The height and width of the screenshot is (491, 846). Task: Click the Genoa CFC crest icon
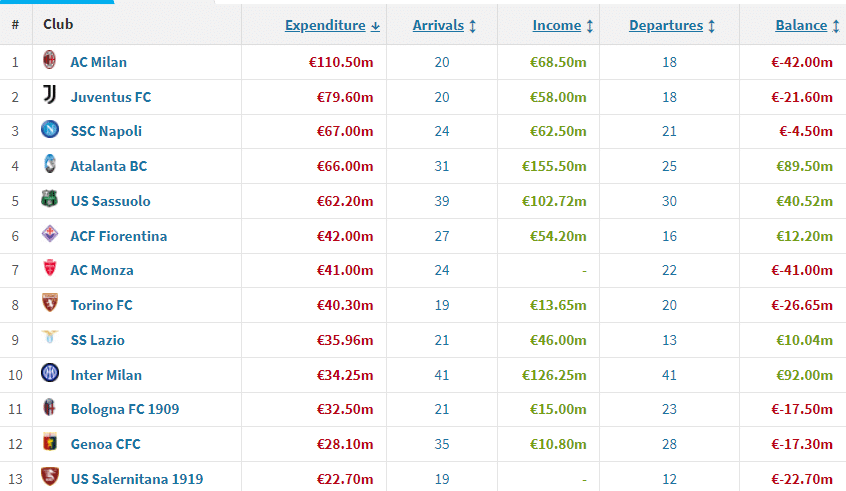(x=49, y=444)
